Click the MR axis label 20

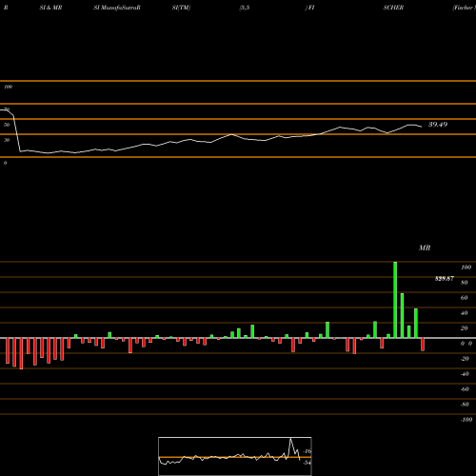click(x=465, y=328)
